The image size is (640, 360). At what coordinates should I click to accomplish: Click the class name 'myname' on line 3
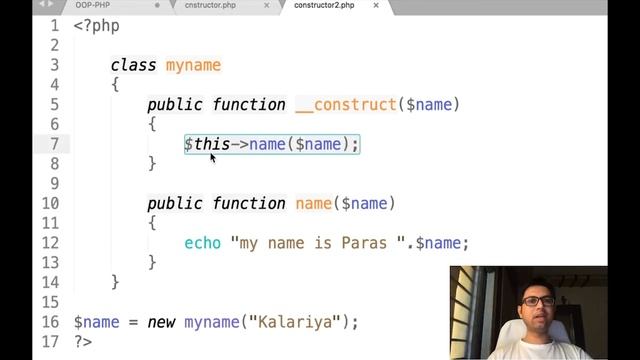pos(193,66)
